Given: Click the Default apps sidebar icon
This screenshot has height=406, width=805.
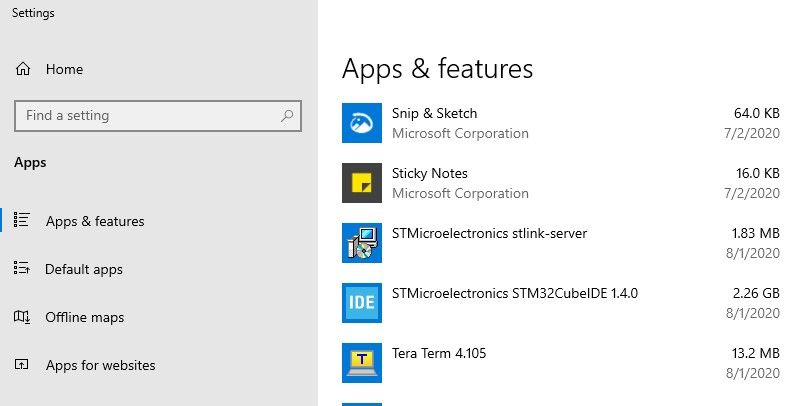Looking at the screenshot, I should click(x=22, y=268).
